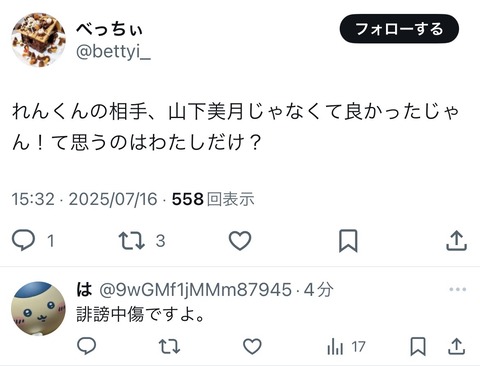This screenshot has width=480, height=366.
Task: Retweet the reply comment
Action: 169,346
